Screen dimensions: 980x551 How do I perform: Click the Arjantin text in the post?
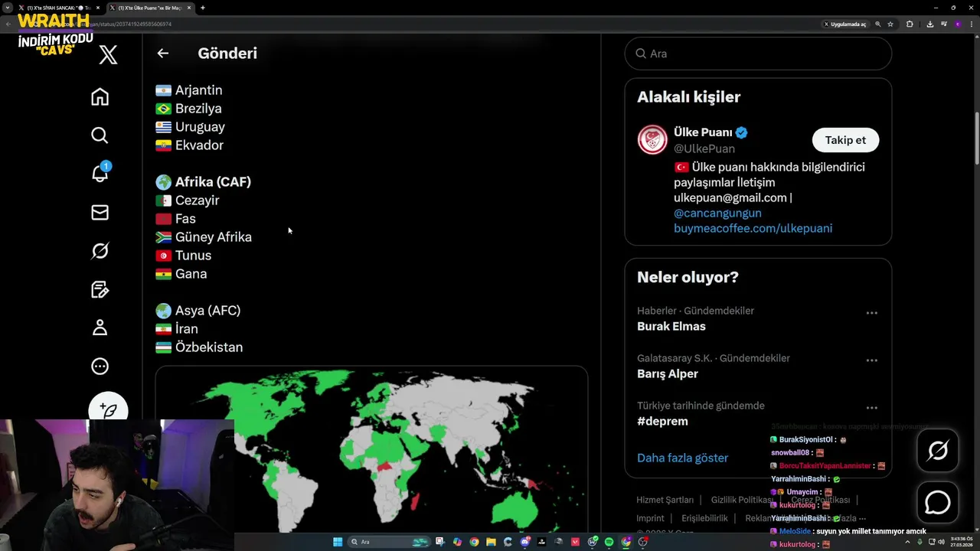click(x=198, y=90)
